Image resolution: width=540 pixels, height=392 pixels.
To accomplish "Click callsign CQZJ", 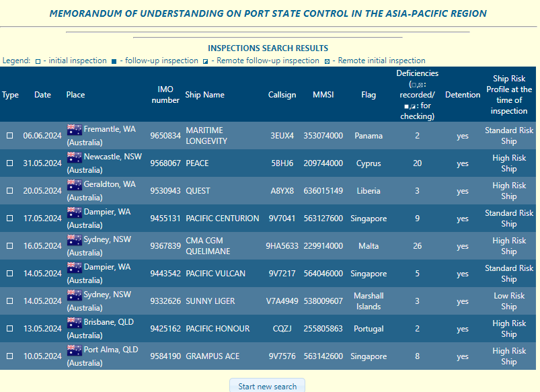I will 282,328.
